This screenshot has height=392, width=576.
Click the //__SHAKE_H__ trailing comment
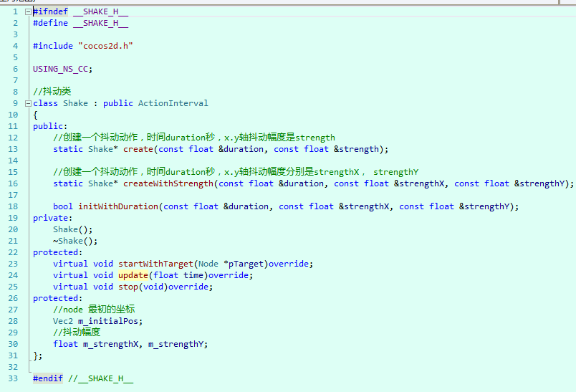click(x=100, y=378)
